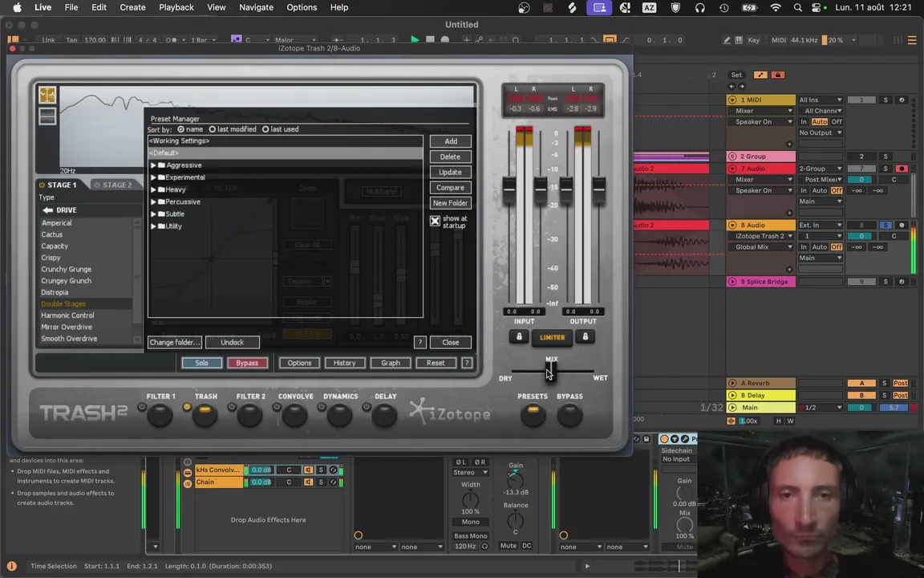924x578 pixels.
Task: Click the DRIVE back arrow icon
Action: pyautogui.click(x=48, y=210)
